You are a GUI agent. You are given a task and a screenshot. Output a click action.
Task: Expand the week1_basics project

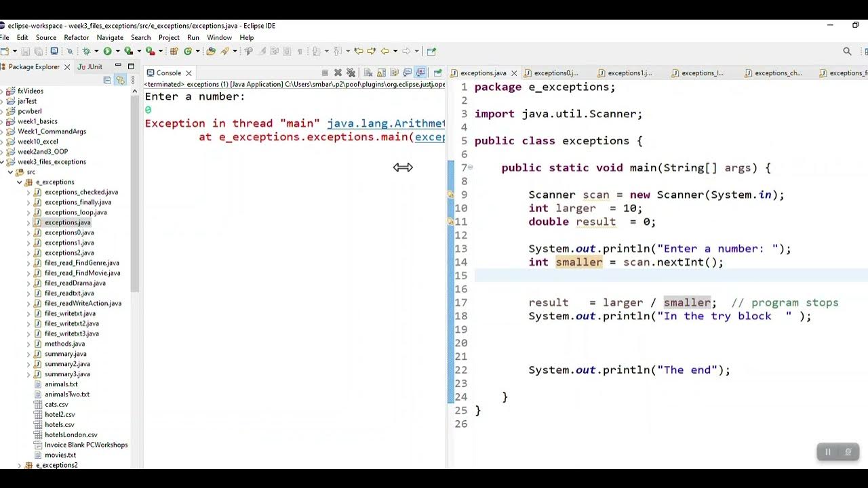(3, 121)
